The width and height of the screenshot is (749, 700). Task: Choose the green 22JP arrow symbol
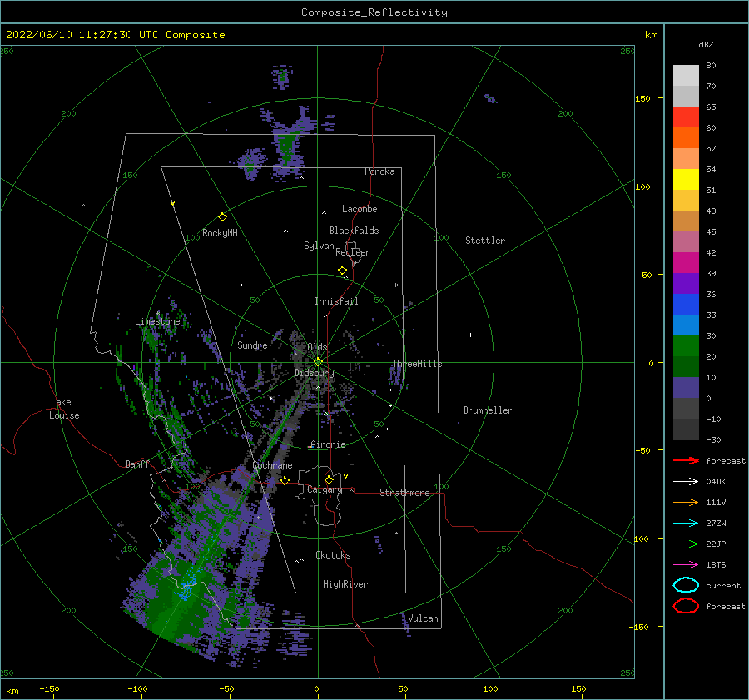[686, 544]
